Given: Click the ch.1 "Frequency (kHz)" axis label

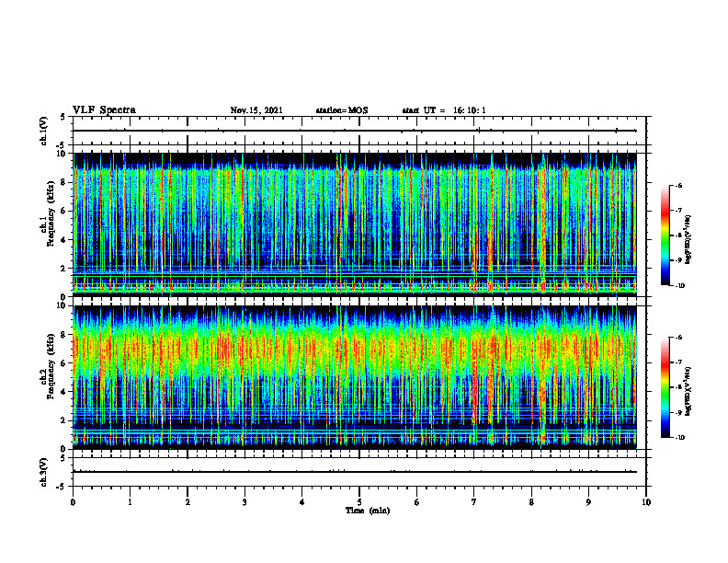Looking at the screenshot, I should 51,213.
